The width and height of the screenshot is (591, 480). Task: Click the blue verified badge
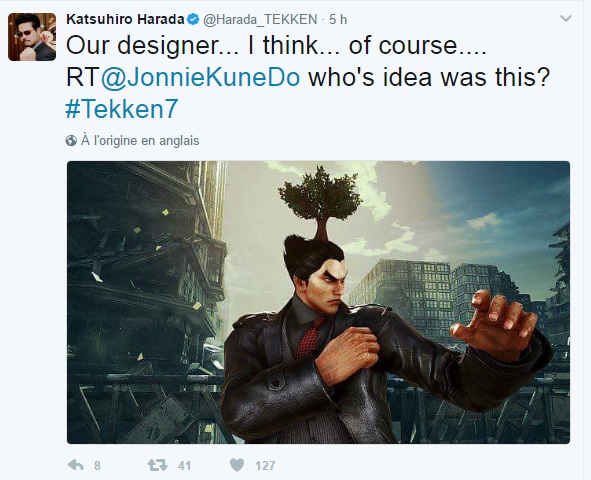tap(193, 19)
